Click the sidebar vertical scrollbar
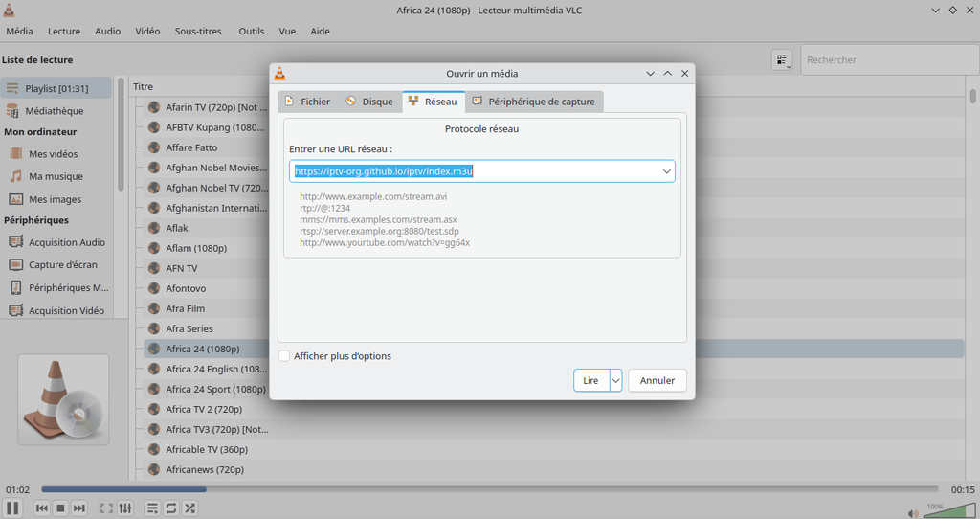Screen dimensions: 980x519 (x=121, y=134)
